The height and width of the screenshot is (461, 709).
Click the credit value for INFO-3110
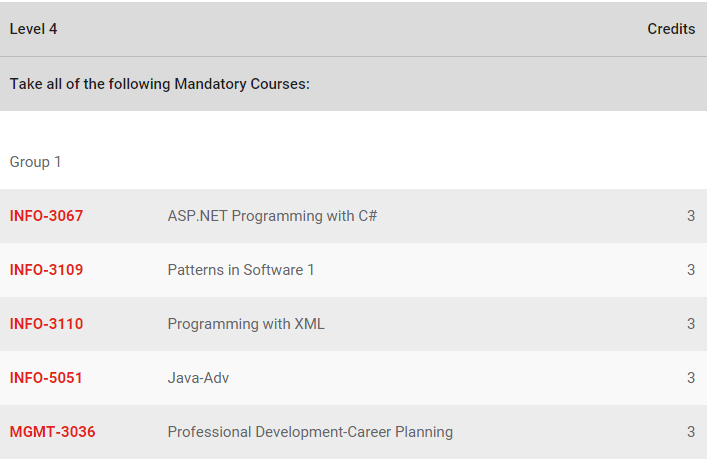[691, 324]
